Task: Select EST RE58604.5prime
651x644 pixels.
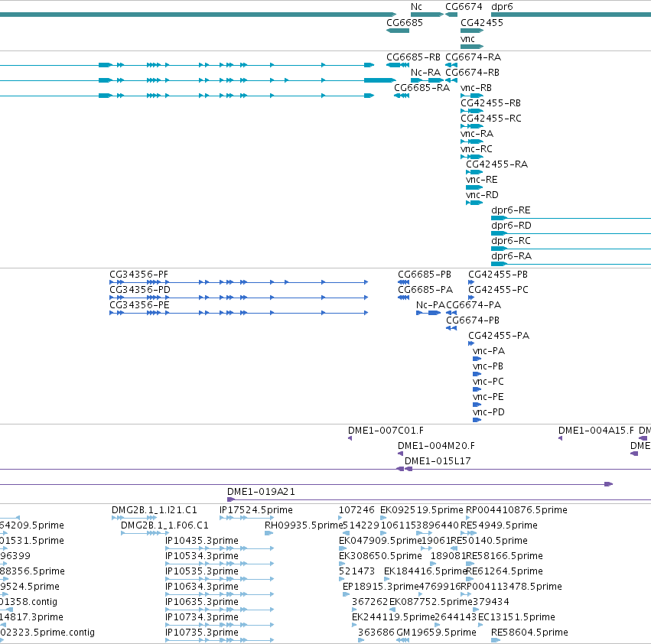Action: [529, 633]
